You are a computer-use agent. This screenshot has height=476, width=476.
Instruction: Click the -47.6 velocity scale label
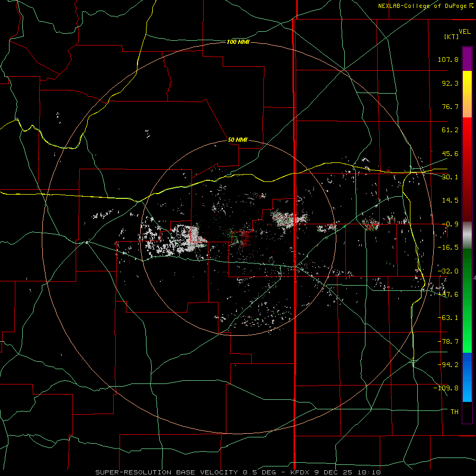448,295
